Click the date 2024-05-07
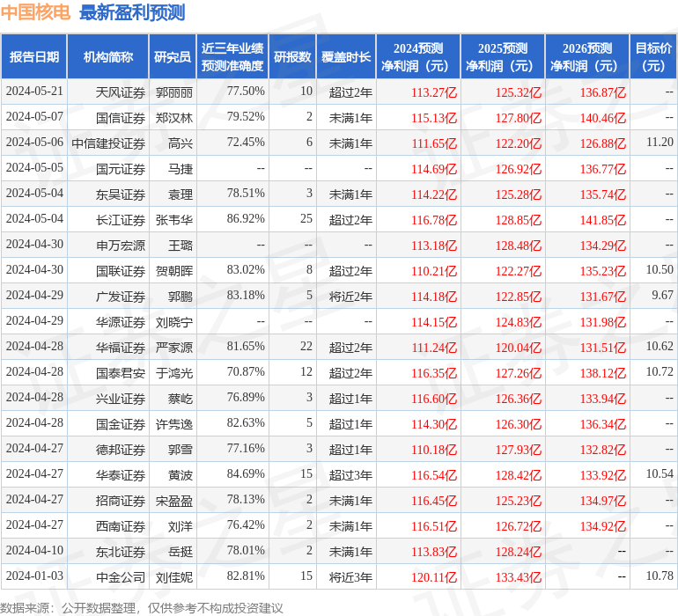 (34, 117)
